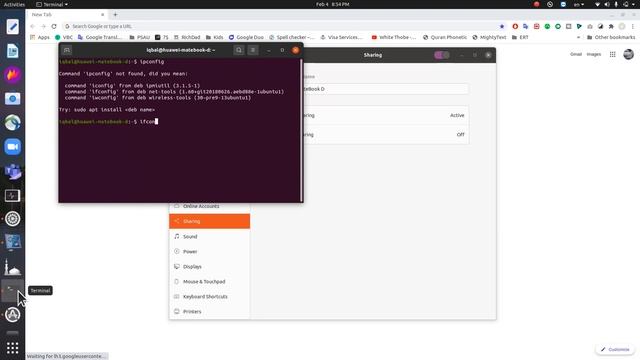
Task: Open the ERT bookmarks folder
Action: coord(520,37)
